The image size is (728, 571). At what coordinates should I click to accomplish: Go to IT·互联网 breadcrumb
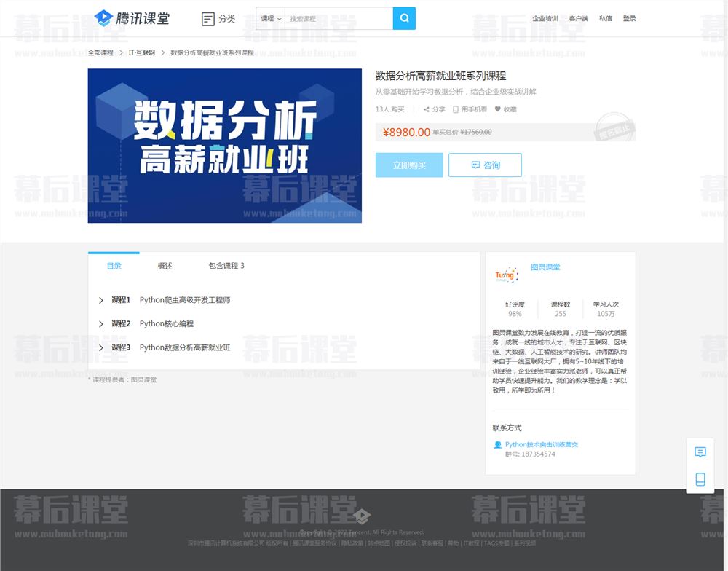[x=142, y=52]
